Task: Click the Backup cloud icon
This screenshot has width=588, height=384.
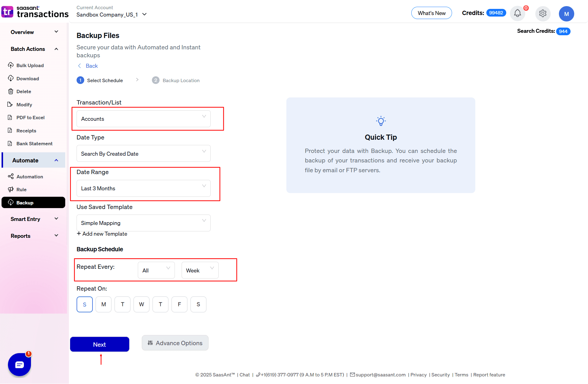Action: pyautogui.click(x=11, y=202)
